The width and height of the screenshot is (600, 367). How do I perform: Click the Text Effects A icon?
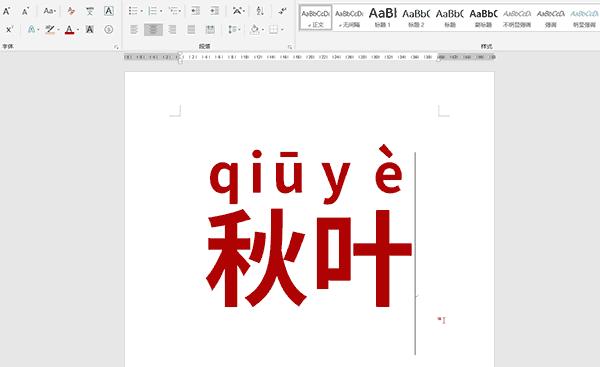pyautogui.click(x=31, y=29)
